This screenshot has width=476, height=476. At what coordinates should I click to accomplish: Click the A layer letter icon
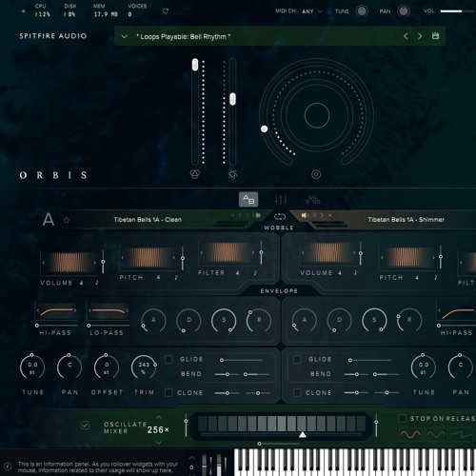[49, 219]
